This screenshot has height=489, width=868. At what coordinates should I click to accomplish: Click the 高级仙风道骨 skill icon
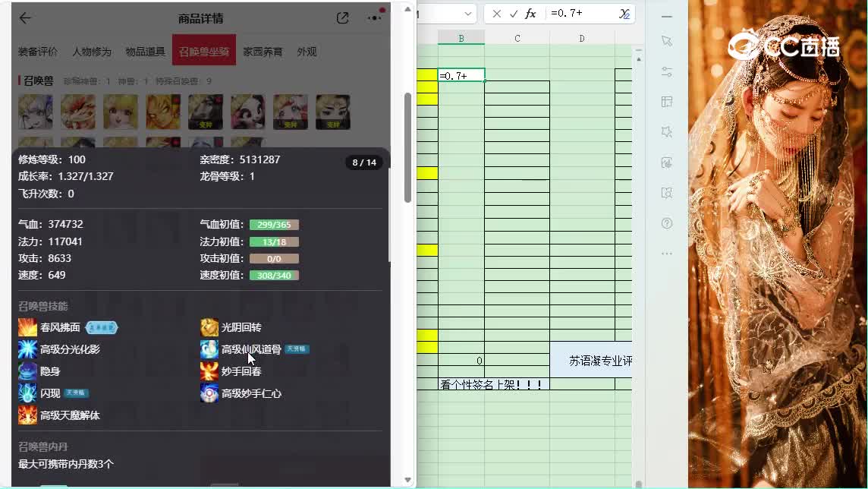[209, 349]
